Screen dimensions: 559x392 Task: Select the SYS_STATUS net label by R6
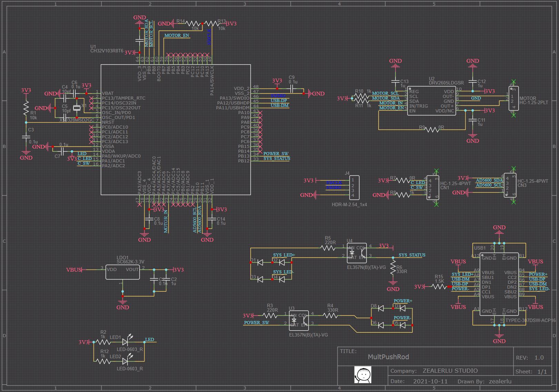click(x=412, y=255)
